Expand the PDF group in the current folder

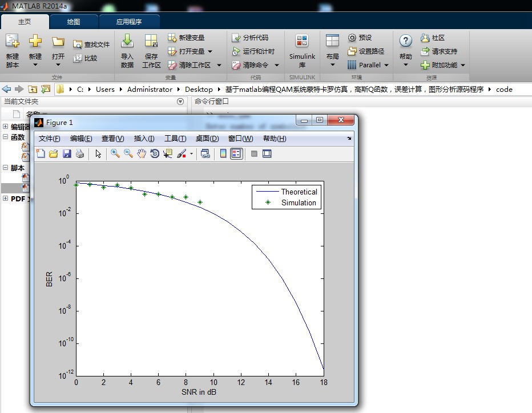coord(6,199)
